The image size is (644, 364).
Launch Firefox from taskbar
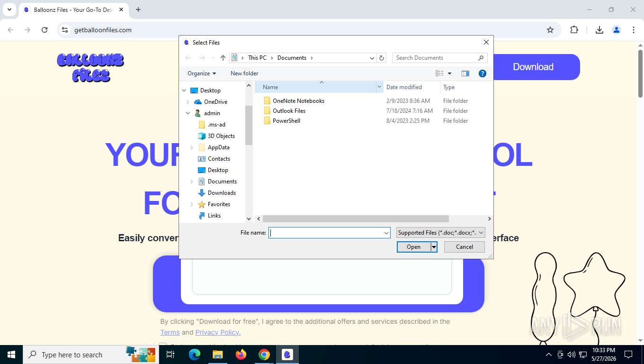click(x=241, y=355)
